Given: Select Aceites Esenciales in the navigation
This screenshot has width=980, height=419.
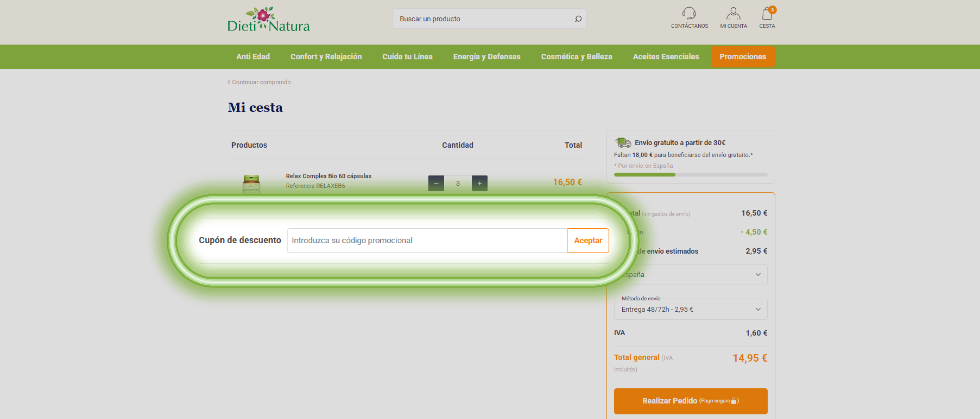Looking at the screenshot, I should (666, 57).
